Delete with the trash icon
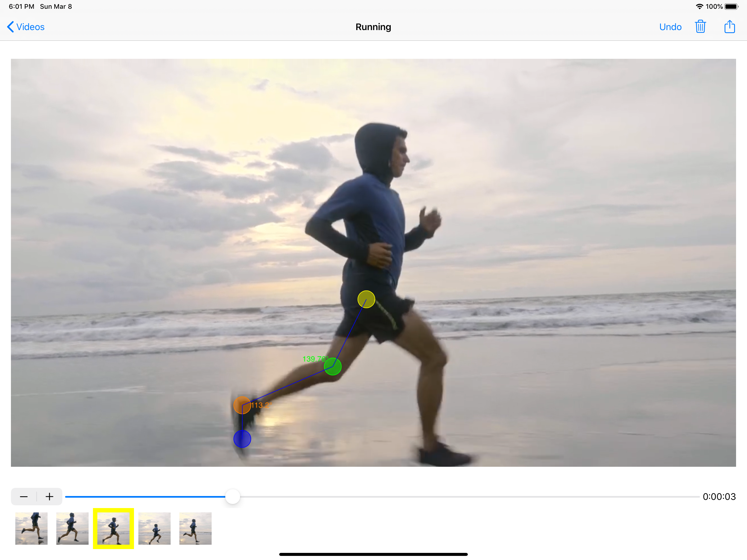 [x=700, y=26]
